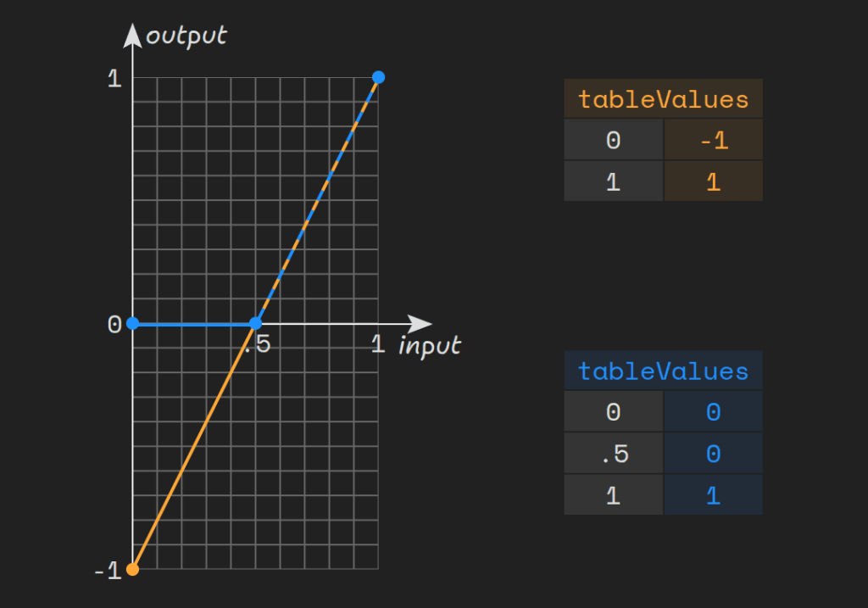This screenshot has width=868, height=608.
Task: Click the blue point at the graph origin
Action: [x=132, y=323]
